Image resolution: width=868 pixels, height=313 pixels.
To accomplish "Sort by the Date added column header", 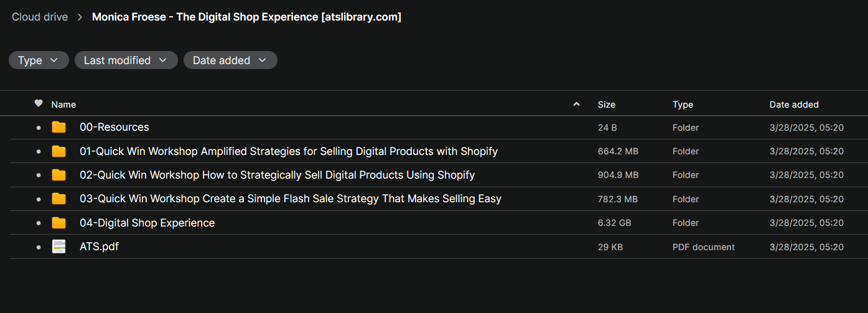I will coord(794,105).
